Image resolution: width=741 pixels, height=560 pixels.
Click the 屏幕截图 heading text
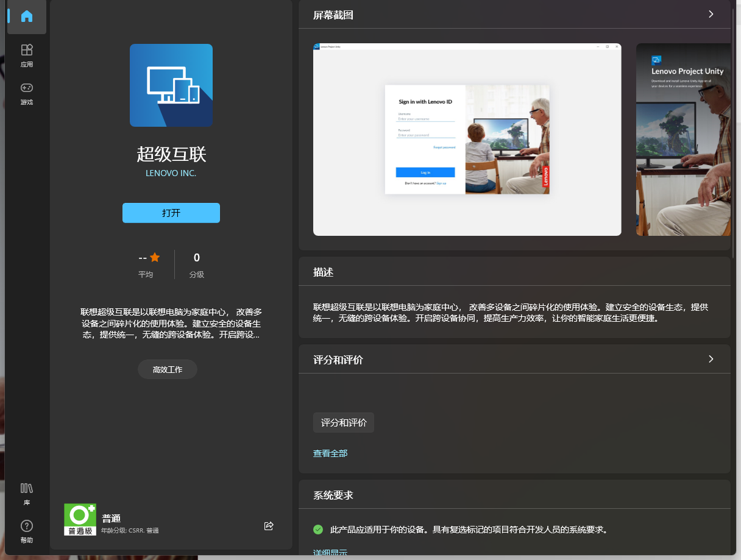[x=333, y=15]
